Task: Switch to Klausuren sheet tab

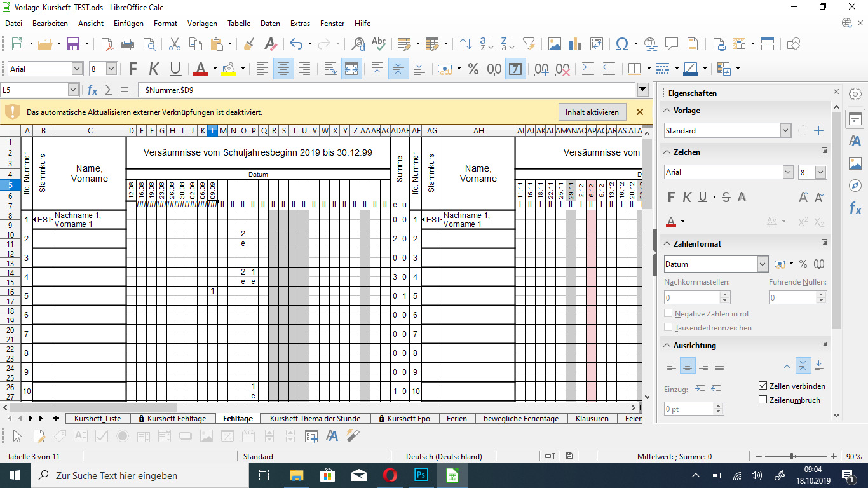Action: (x=592, y=419)
